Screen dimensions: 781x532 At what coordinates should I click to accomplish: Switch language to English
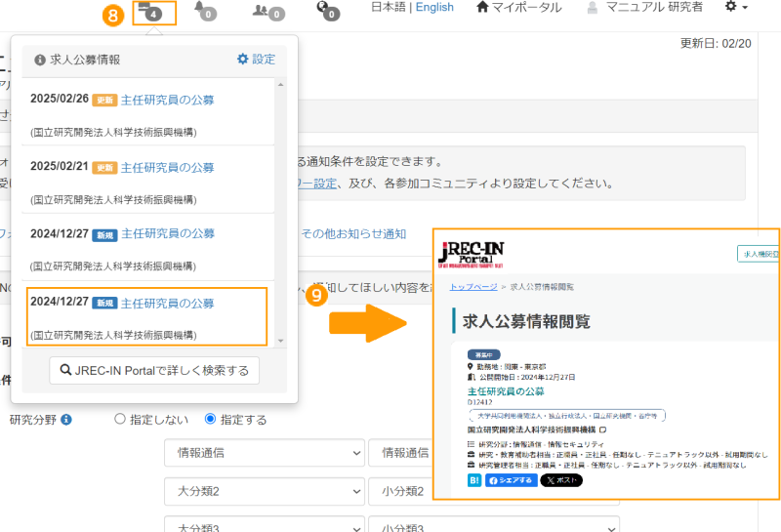tap(434, 7)
